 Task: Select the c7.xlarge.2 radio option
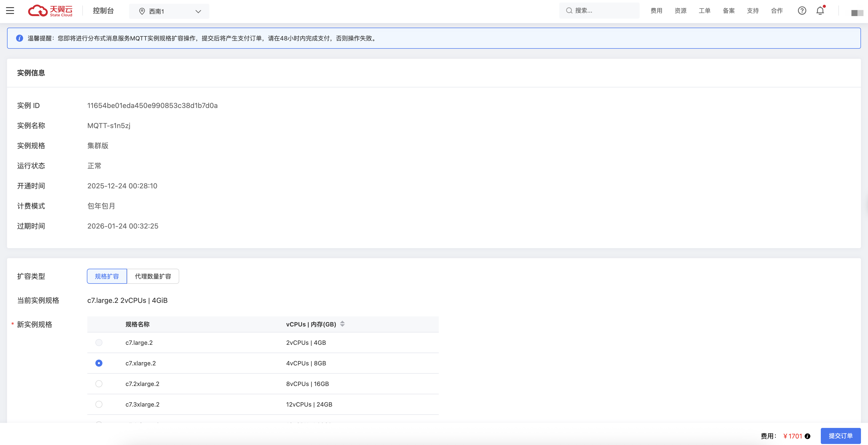99,363
